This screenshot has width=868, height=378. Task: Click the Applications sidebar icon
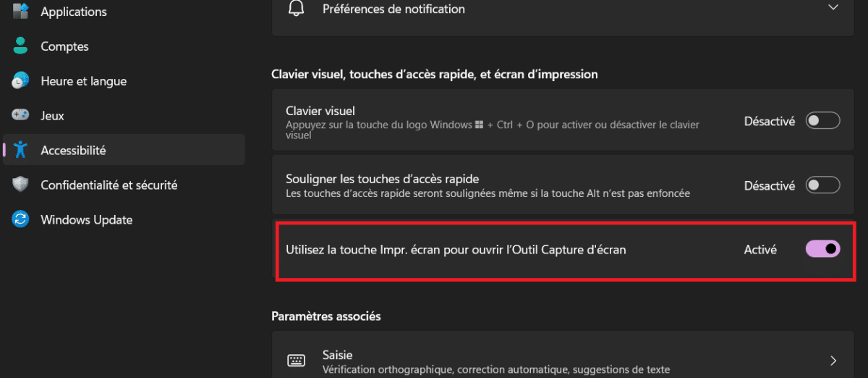(20, 11)
